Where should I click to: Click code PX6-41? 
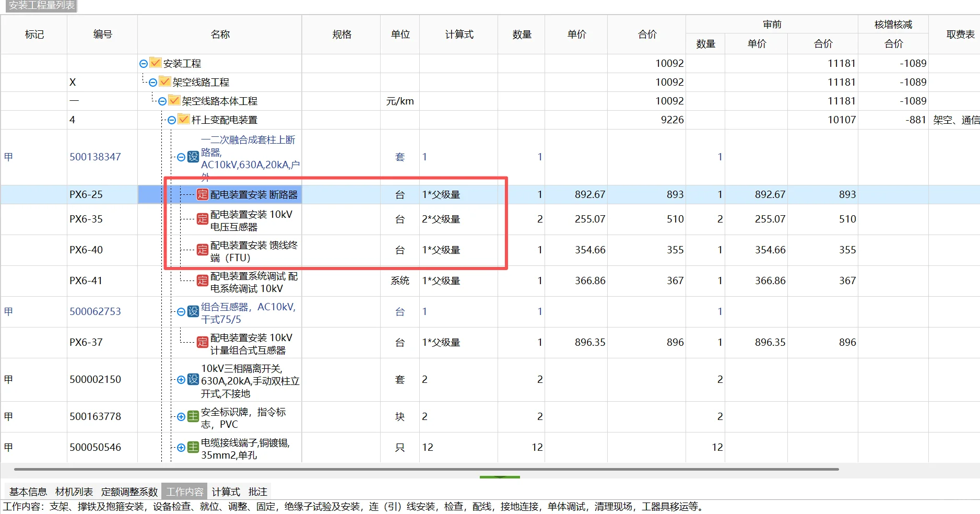coord(86,281)
